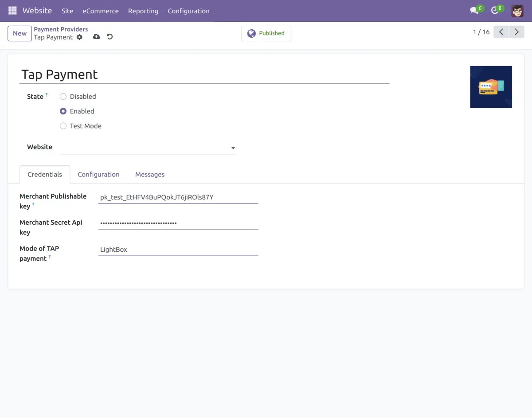Select the Disabled state radio button

63,96
